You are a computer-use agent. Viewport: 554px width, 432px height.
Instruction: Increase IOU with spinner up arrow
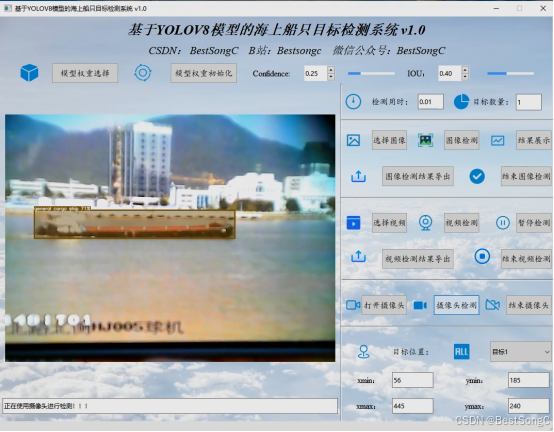tap(465, 70)
